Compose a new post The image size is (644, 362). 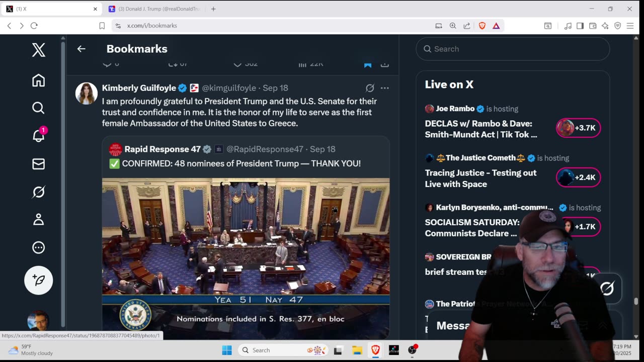click(39, 280)
